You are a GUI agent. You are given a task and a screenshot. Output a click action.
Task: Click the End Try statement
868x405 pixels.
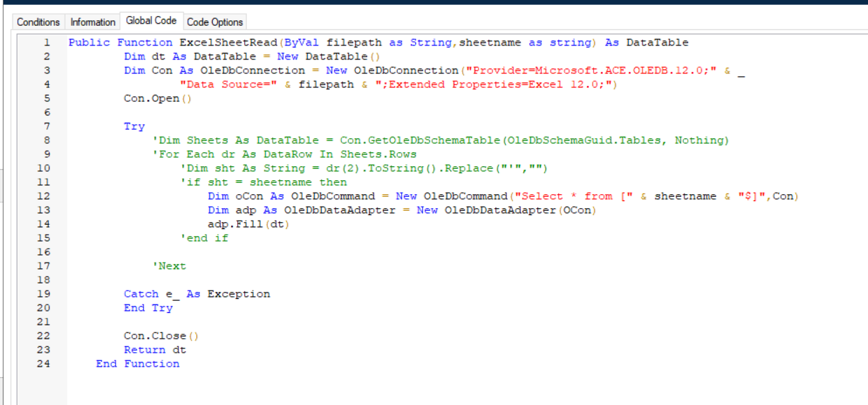coord(148,307)
